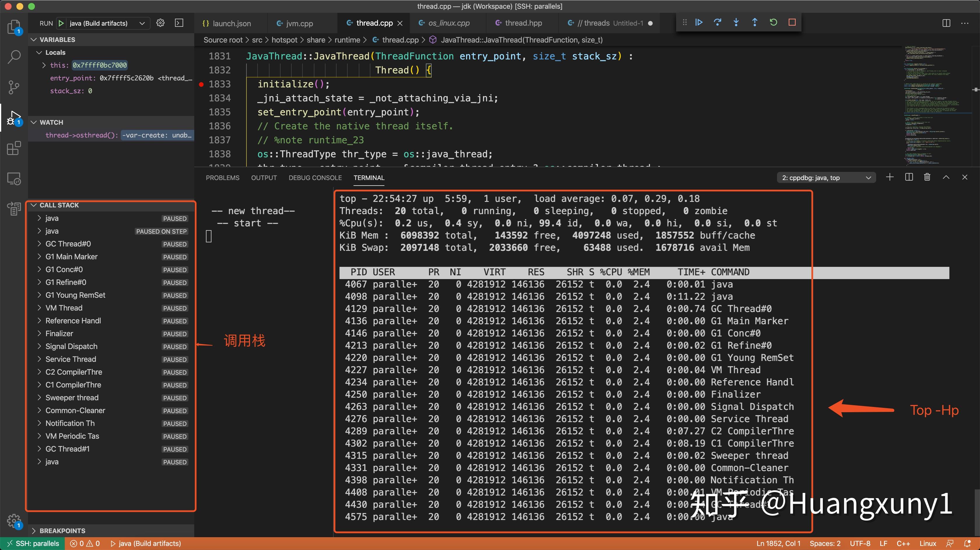Open the Extensions view
This screenshot has height=550, width=980.
pyautogui.click(x=14, y=148)
